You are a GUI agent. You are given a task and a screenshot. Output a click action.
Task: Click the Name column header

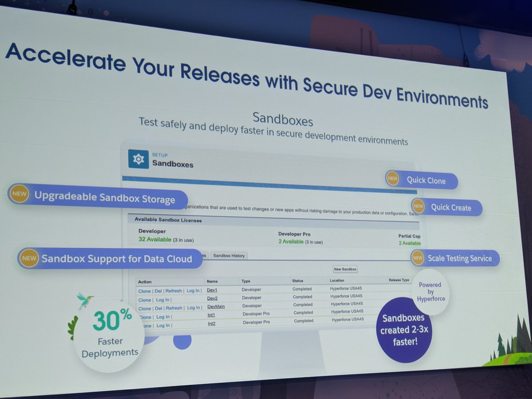(212, 282)
